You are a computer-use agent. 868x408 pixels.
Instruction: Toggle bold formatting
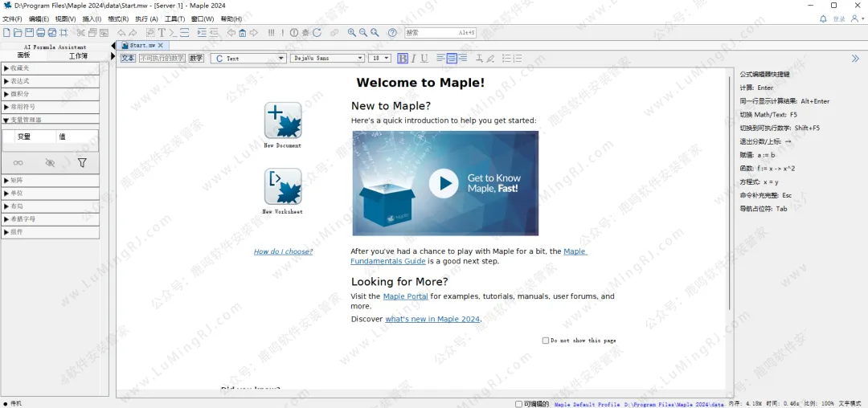coord(403,58)
